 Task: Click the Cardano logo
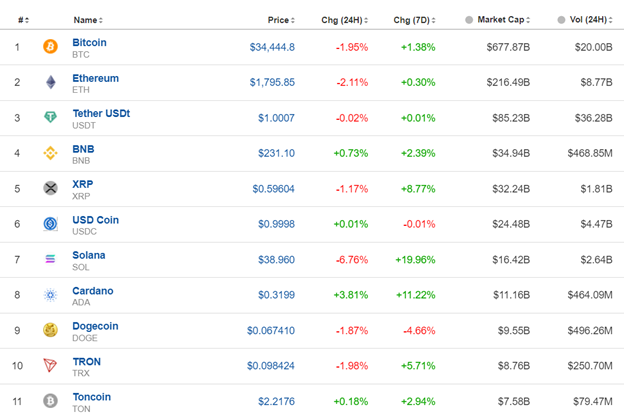point(50,295)
